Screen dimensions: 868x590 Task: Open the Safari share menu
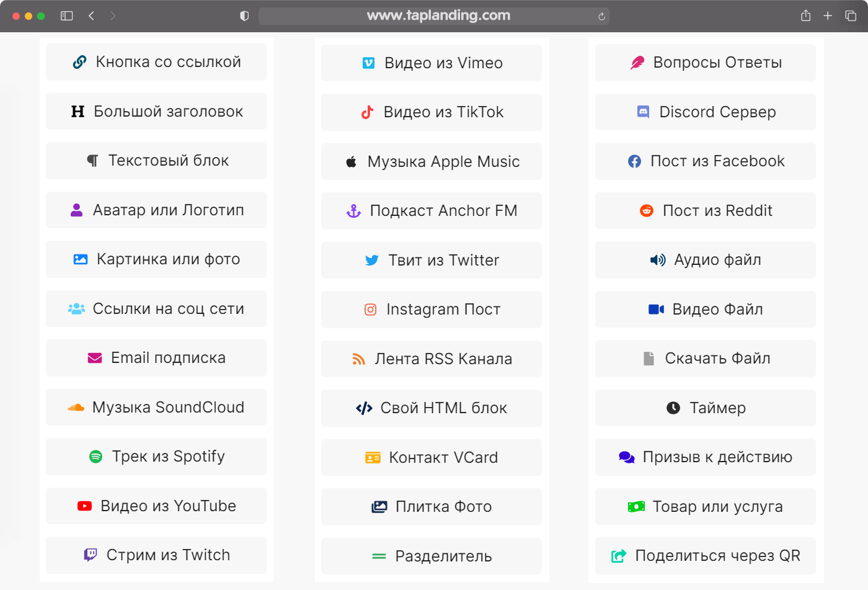[805, 16]
